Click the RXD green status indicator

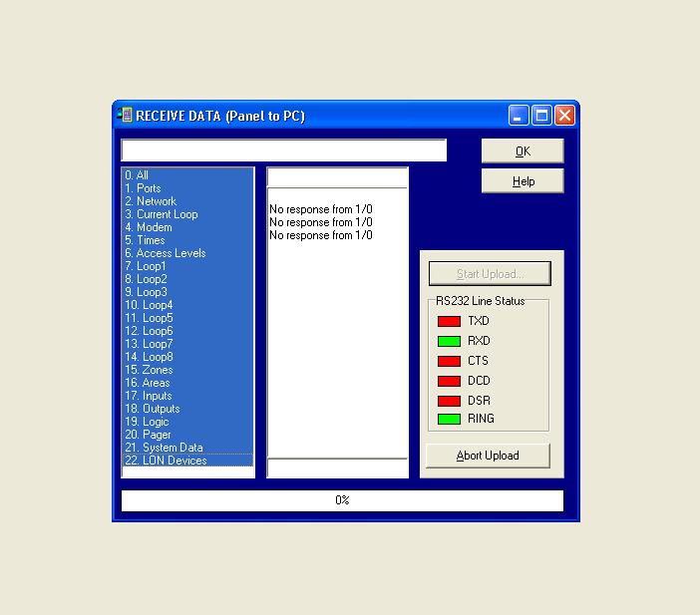pos(449,341)
